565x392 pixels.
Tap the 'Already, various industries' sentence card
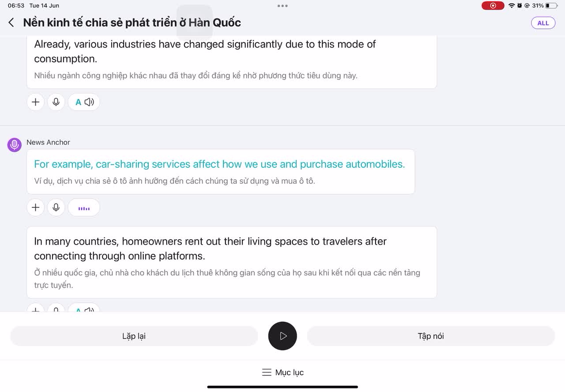tap(232, 62)
